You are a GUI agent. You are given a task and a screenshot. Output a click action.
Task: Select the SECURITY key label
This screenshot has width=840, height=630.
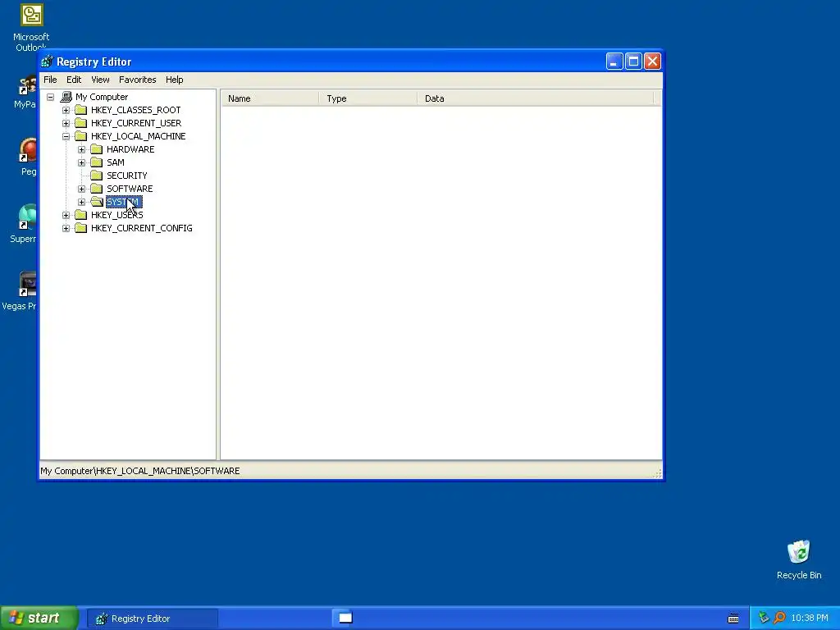[x=126, y=176]
